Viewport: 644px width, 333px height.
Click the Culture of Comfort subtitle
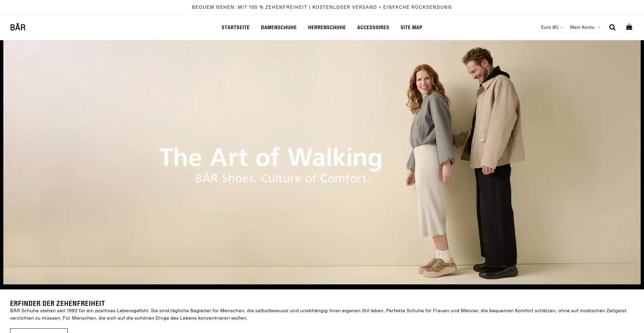click(x=282, y=178)
